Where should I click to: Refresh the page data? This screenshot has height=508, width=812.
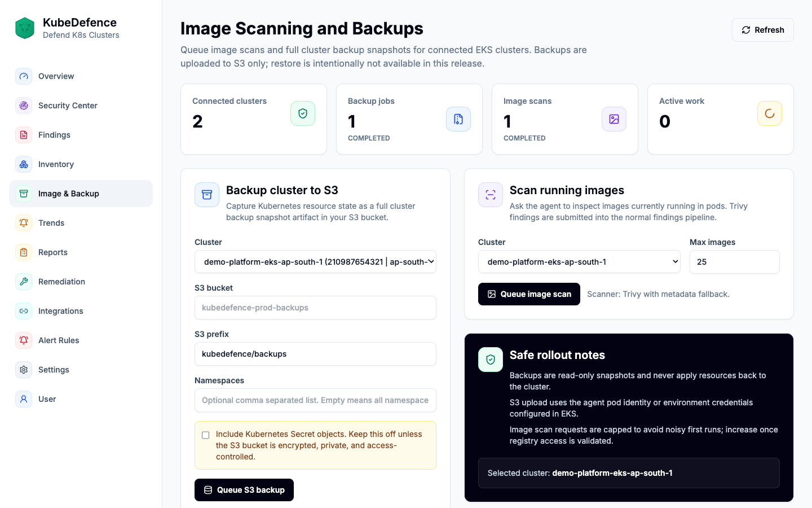(x=762, y=30)
